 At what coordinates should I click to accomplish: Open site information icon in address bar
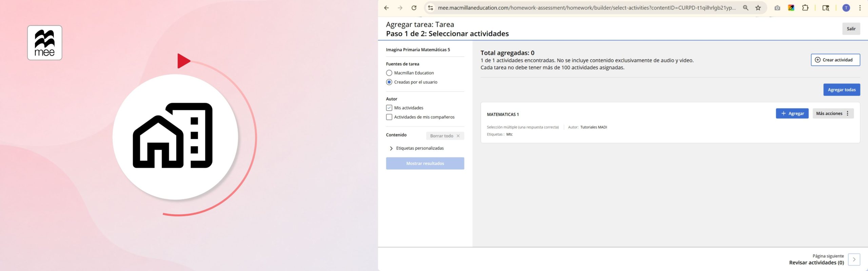(x=430, y=8)
